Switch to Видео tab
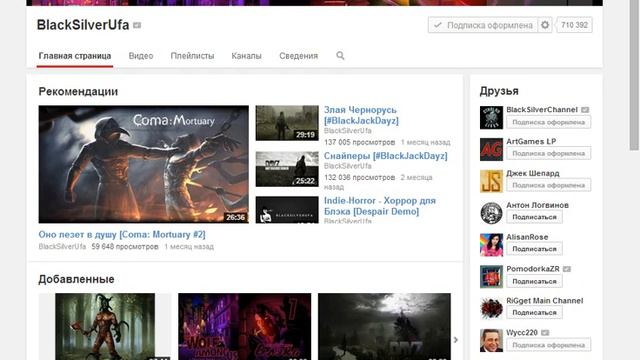Image resolution: width=640 pixels, height=360 pixels. (141, 56)
